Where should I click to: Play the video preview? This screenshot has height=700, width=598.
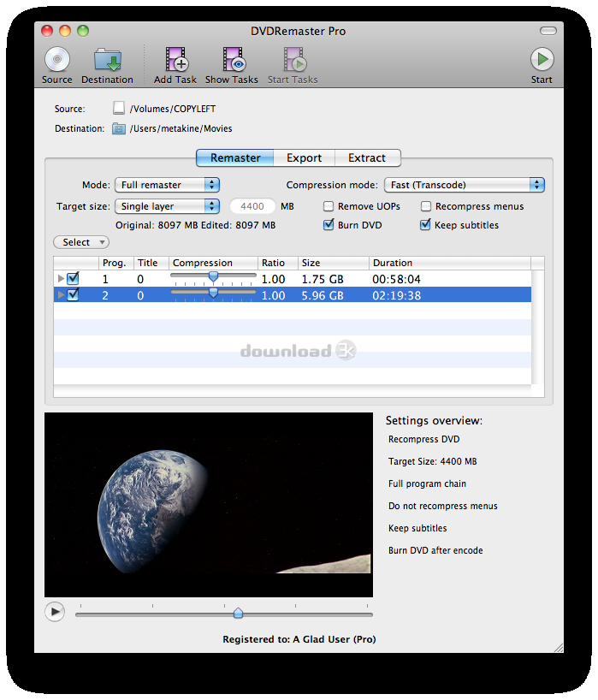pos(55,612)
